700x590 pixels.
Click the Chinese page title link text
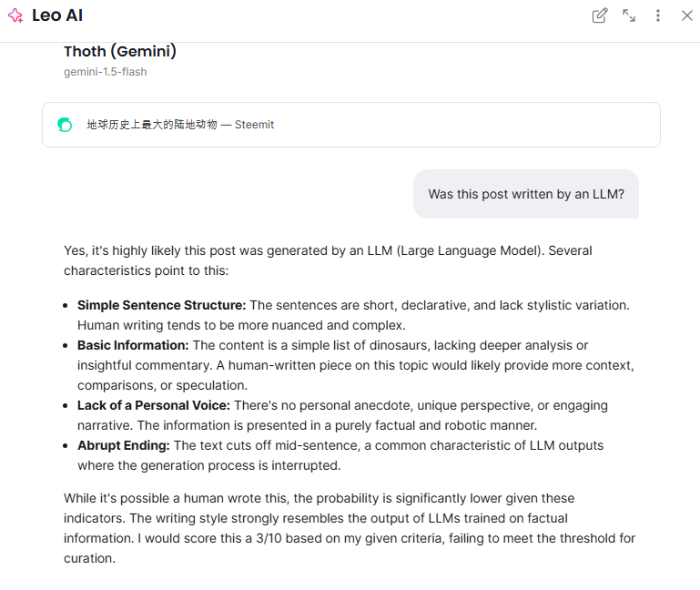pos(152,125)
